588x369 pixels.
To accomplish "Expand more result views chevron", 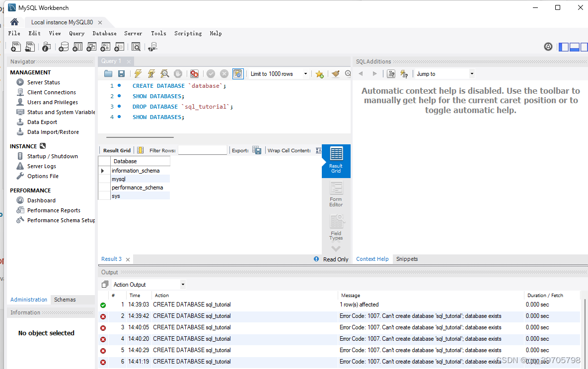I will click(x=336, y=248).
